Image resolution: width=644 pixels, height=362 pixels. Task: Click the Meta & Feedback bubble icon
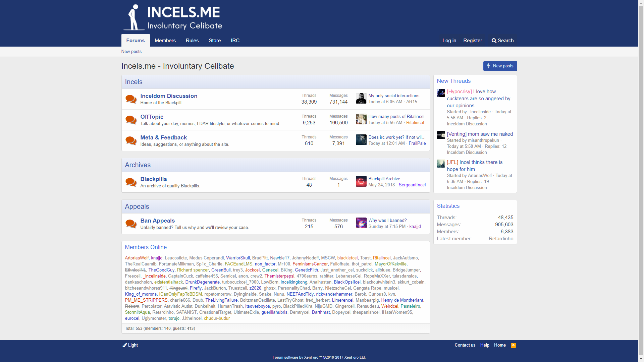click(131, 141)
